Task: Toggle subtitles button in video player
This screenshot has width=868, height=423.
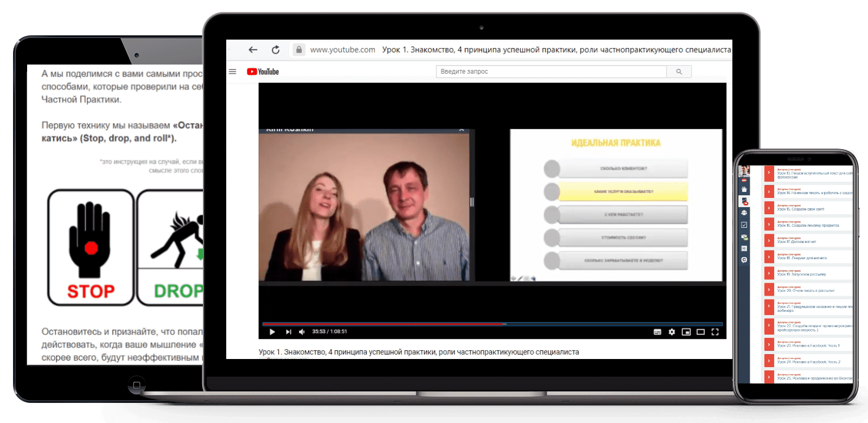Action: click(658, 332)
